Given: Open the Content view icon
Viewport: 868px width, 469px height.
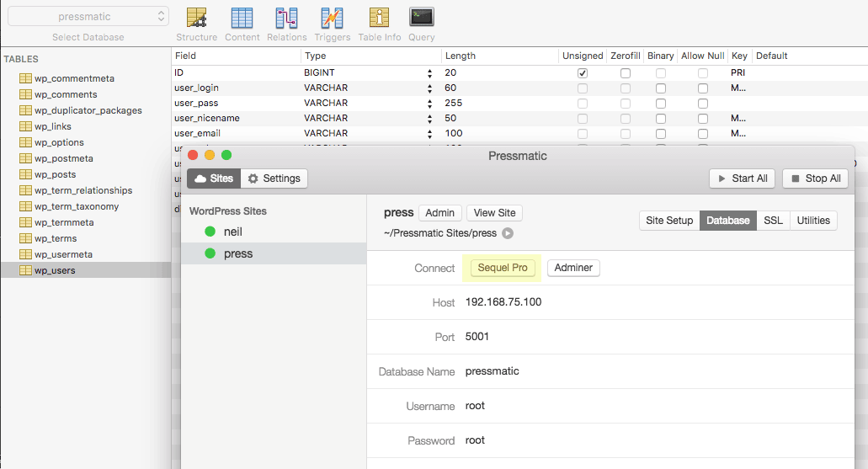Looking at the screenshot, I should [x=242, y=19].
